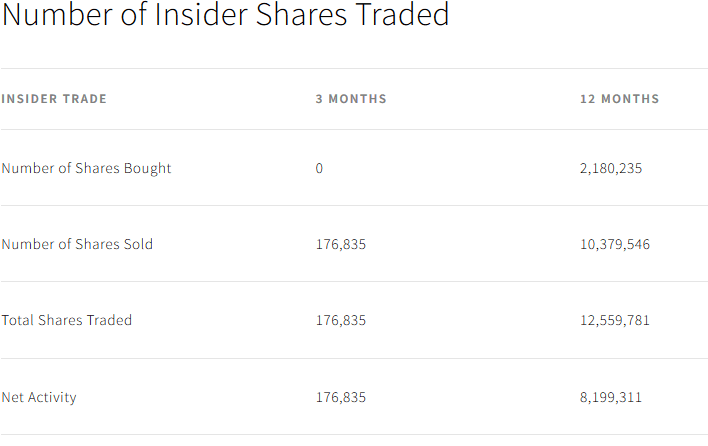Viewport: 708px width, 446px height.
Task: Select the INSIDER TRADE column header
Action: tap(54, 99)
